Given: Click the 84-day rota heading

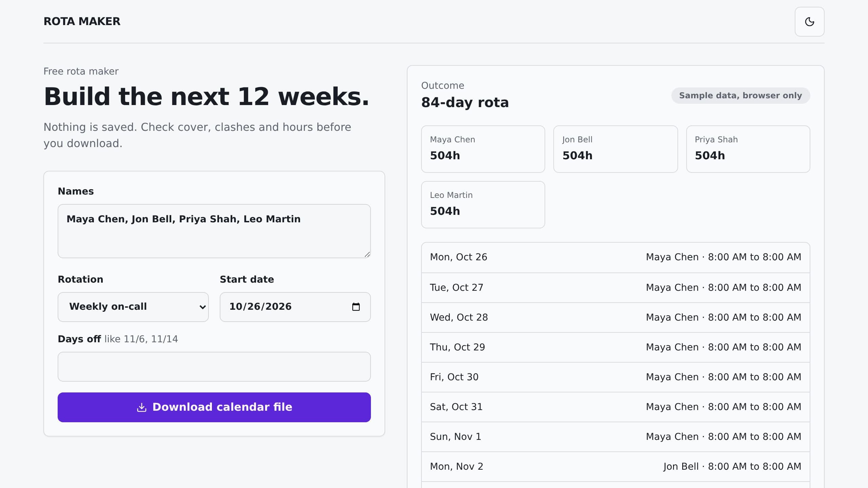Looking at the screenshot, I should click(465, 102).
